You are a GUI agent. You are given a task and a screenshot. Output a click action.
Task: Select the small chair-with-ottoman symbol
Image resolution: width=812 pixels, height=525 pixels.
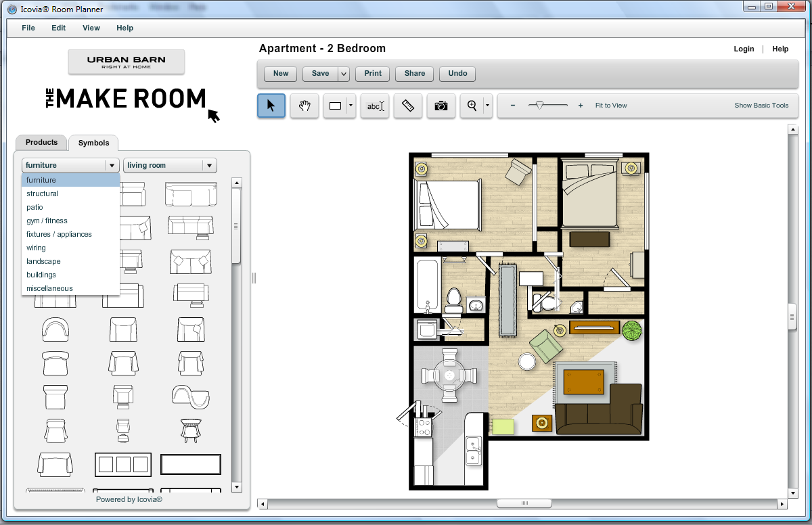tap(122, 430)
